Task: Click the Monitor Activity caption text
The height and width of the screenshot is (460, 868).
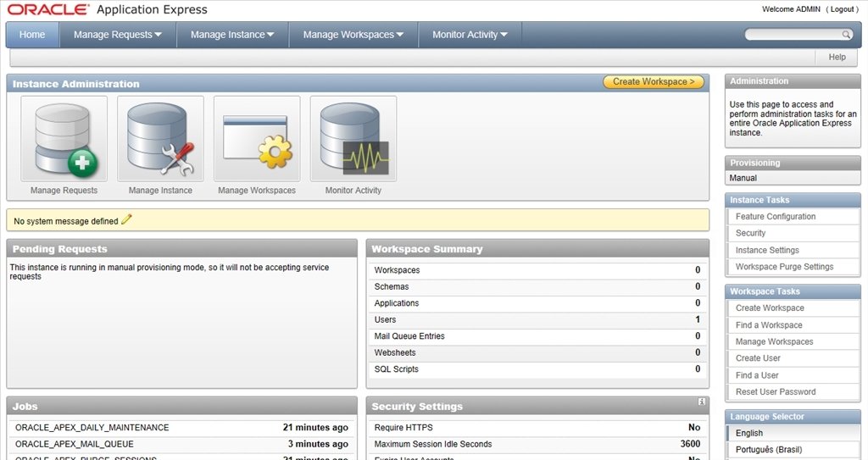Action: (x=353, y=191)
